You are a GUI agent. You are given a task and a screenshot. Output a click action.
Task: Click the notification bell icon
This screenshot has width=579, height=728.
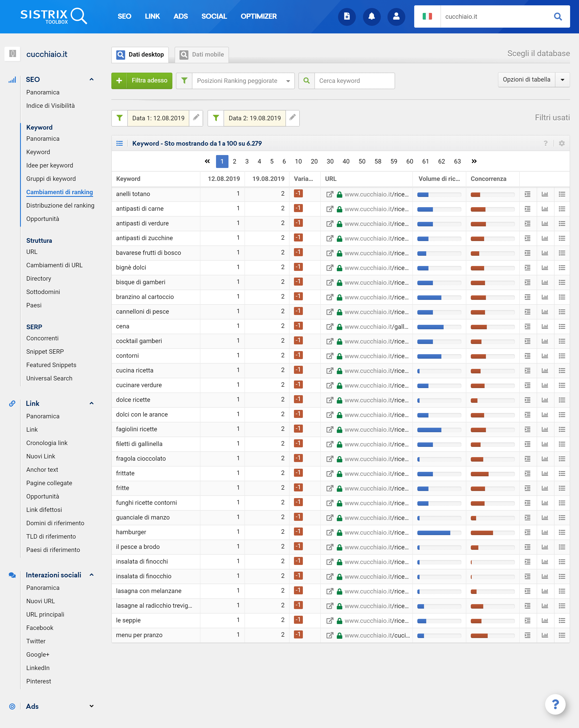pyautogui.click(x=371, y=16)
